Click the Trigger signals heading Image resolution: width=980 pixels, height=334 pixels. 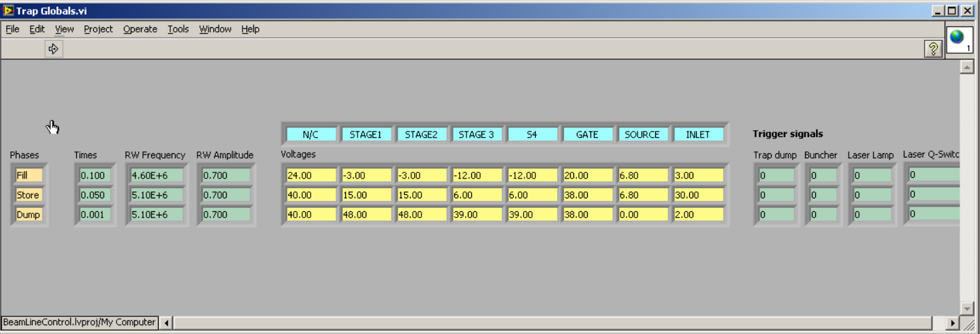787,134
